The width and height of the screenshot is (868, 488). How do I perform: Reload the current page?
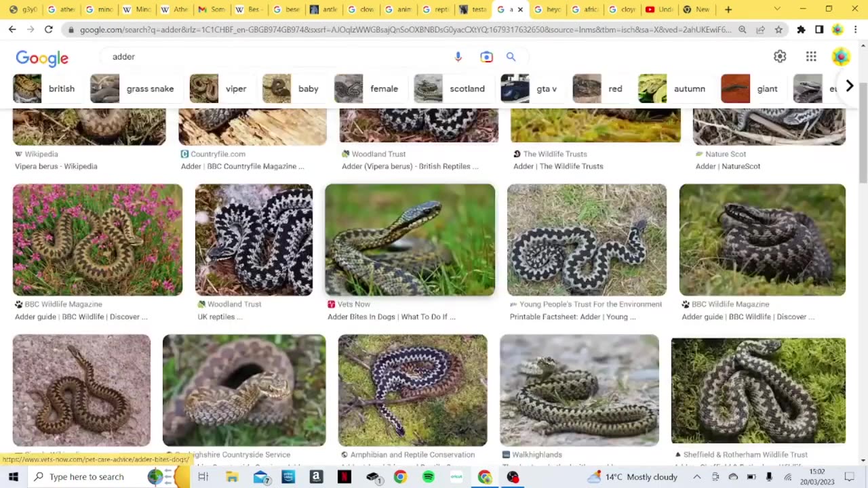48,30
